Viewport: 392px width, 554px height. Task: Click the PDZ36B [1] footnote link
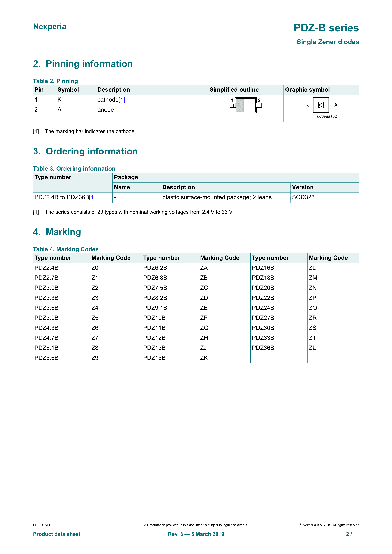point(92,197)
